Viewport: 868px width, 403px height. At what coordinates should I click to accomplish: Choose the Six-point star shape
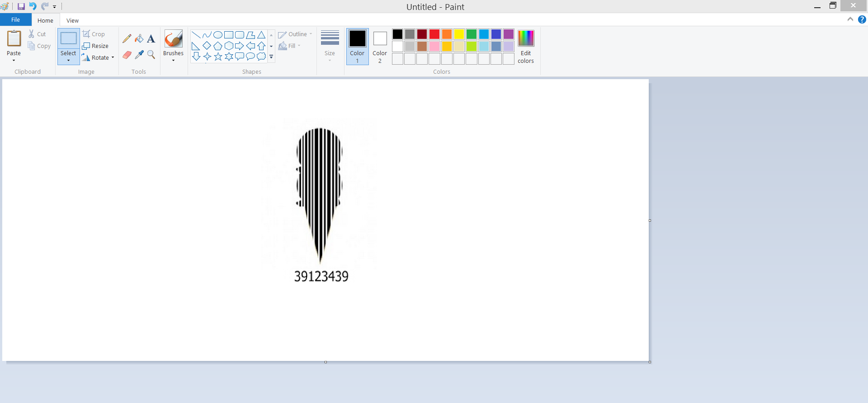(x=229, y=57)
